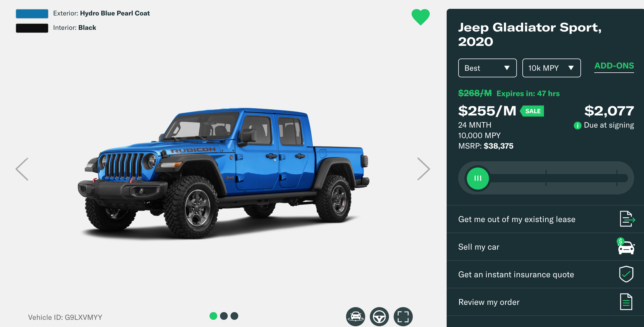Viewport: 644px width, 327px height.
Task: Click the Due at signing info icon
Action: tap(577, 126)
